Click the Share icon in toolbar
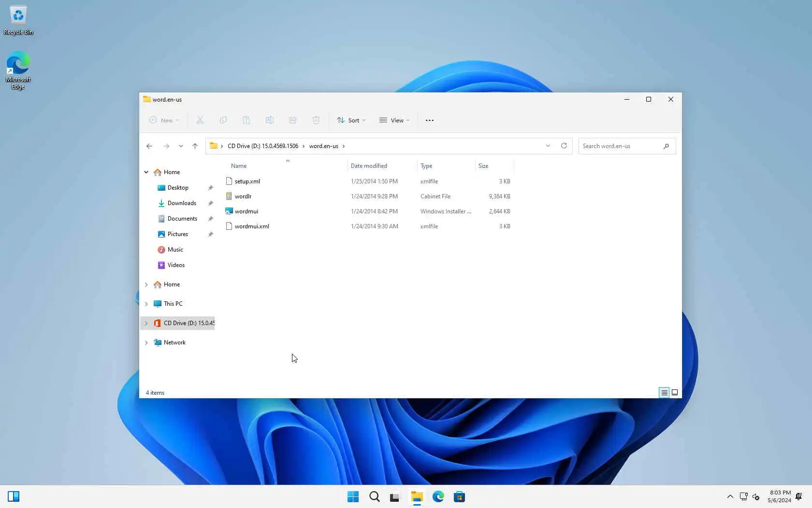Screen dimensions: 812x508 [293, 120]
